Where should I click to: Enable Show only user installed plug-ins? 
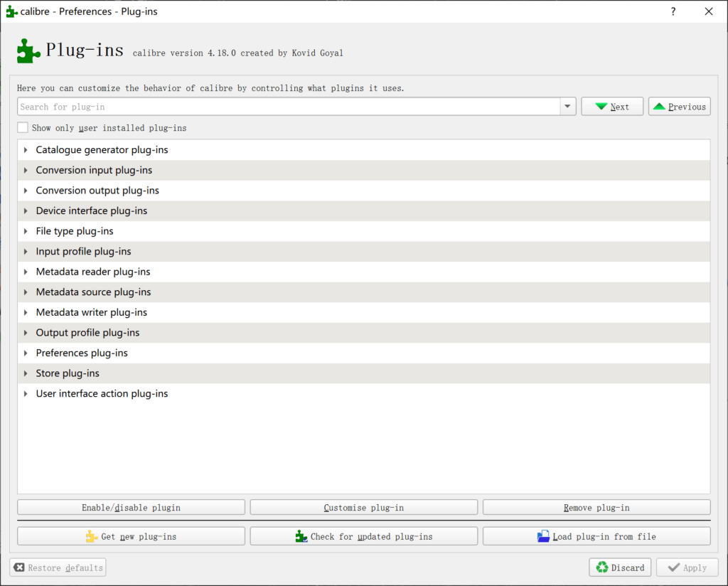(23, 128)
